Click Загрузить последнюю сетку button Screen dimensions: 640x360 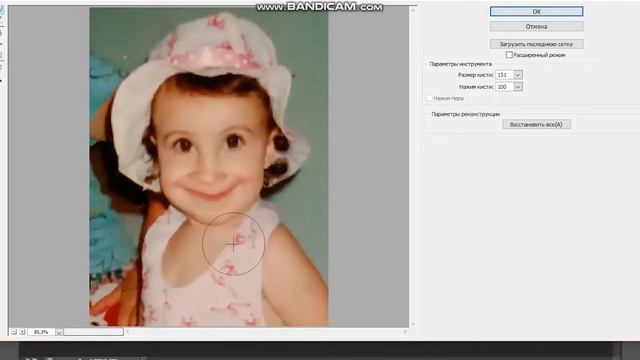(x=536, y=44)
